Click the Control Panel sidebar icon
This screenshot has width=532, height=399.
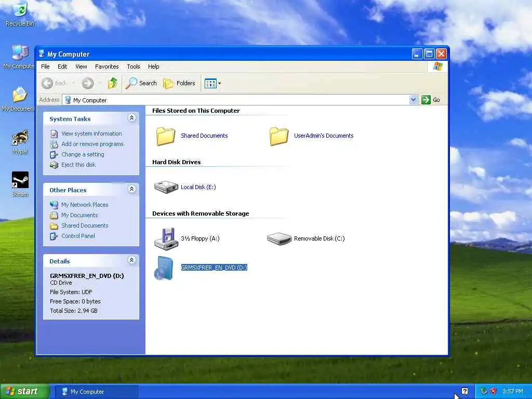[x=54, y=236]
